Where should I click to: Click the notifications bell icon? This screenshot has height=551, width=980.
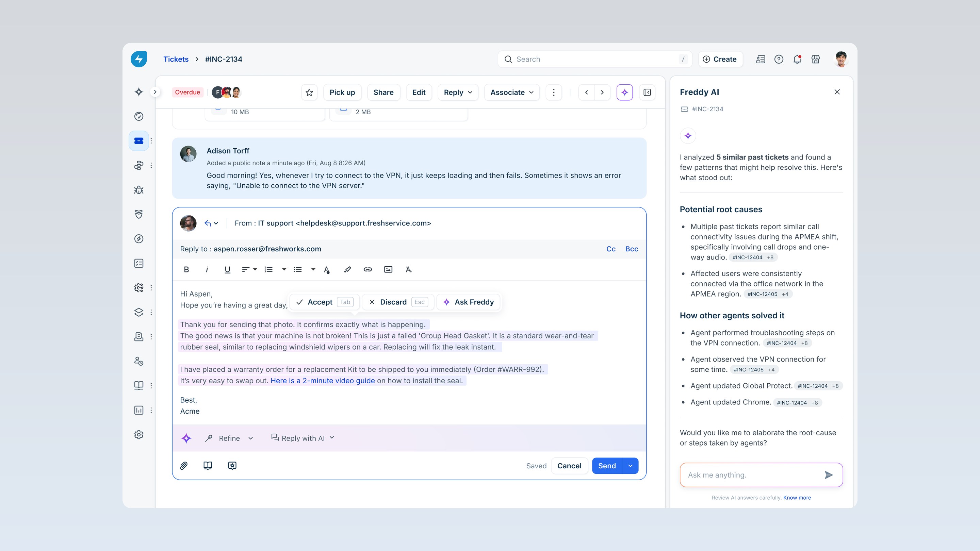coord(797,59)
